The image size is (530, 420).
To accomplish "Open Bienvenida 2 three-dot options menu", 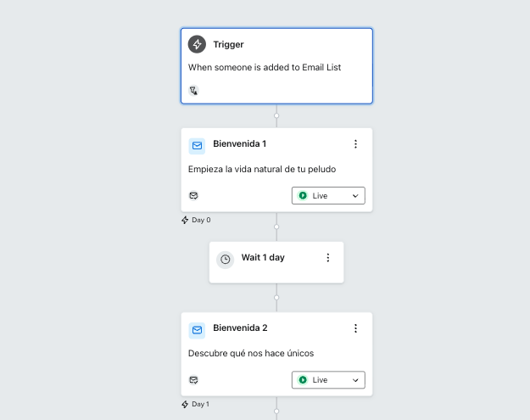I will [x=355, y=328].
